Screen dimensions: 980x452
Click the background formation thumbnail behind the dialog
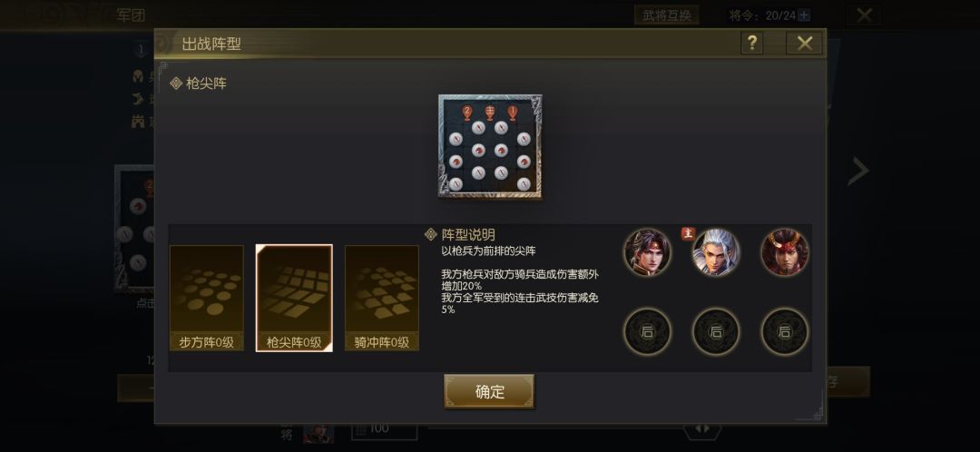(x=134, y=228)
